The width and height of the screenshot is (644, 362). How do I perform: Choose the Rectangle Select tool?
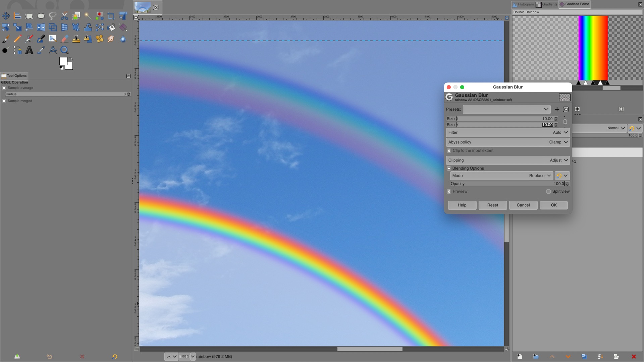pos(29,16)
